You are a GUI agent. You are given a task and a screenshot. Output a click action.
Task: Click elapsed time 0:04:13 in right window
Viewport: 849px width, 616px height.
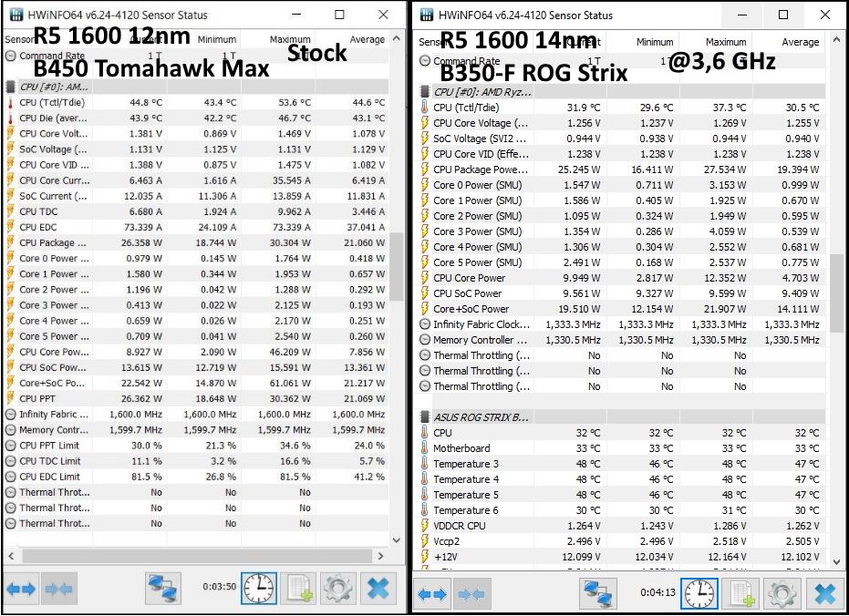[657, 592]
